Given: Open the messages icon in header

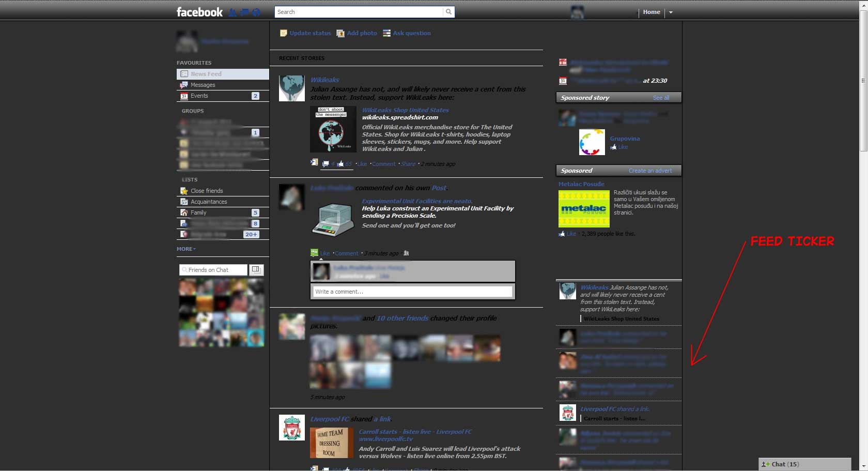Looking at the screenshot, I should 244,12.
